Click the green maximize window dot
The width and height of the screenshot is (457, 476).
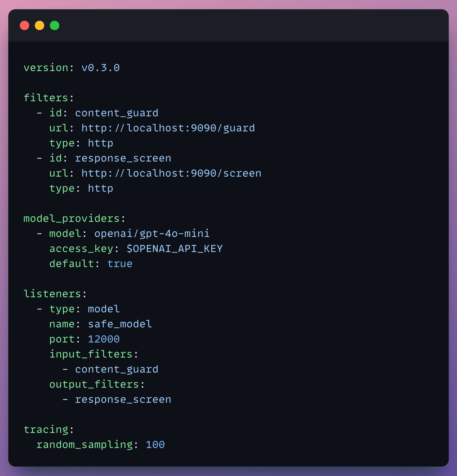[55, 26]
